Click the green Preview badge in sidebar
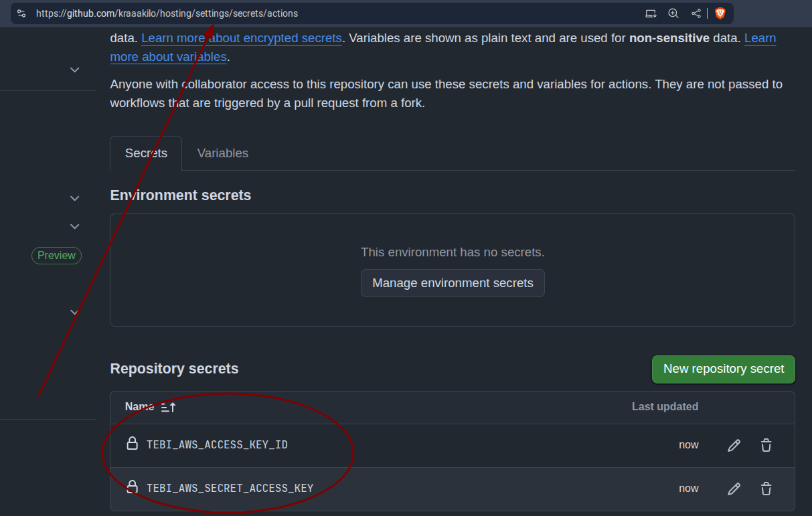 click(x=56, y=256)
